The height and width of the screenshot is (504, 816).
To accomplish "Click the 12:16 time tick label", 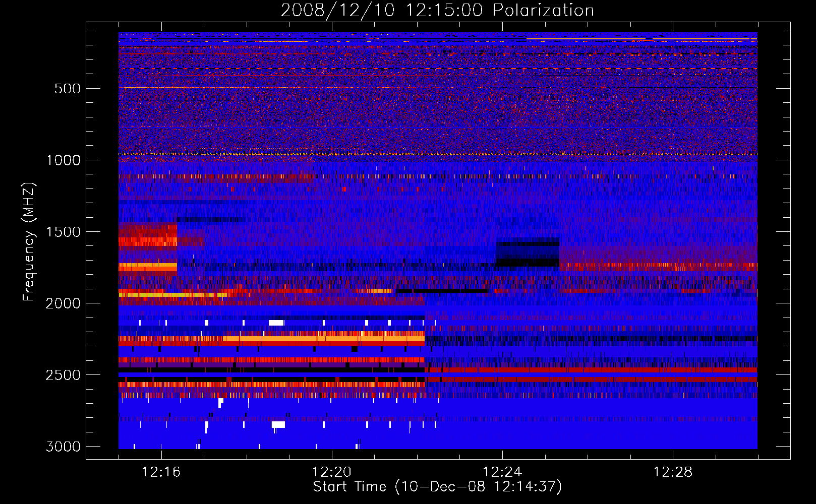I will tap(161, 472).
